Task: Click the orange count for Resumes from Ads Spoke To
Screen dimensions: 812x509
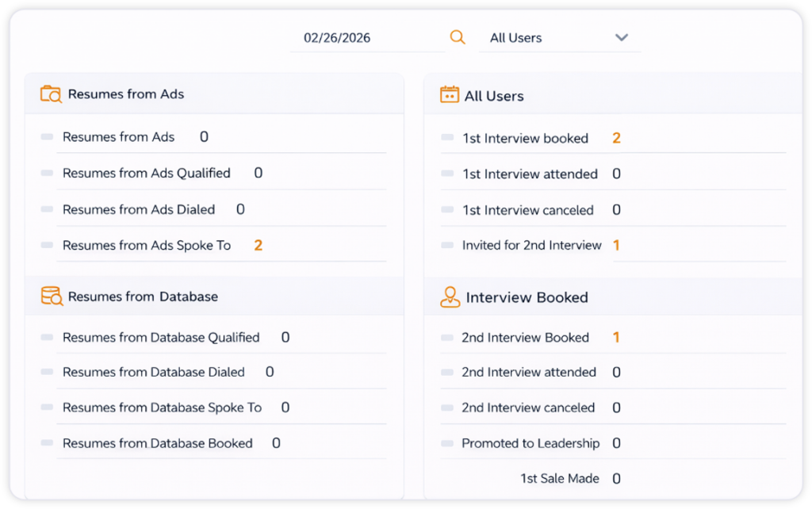Action: 259,246
